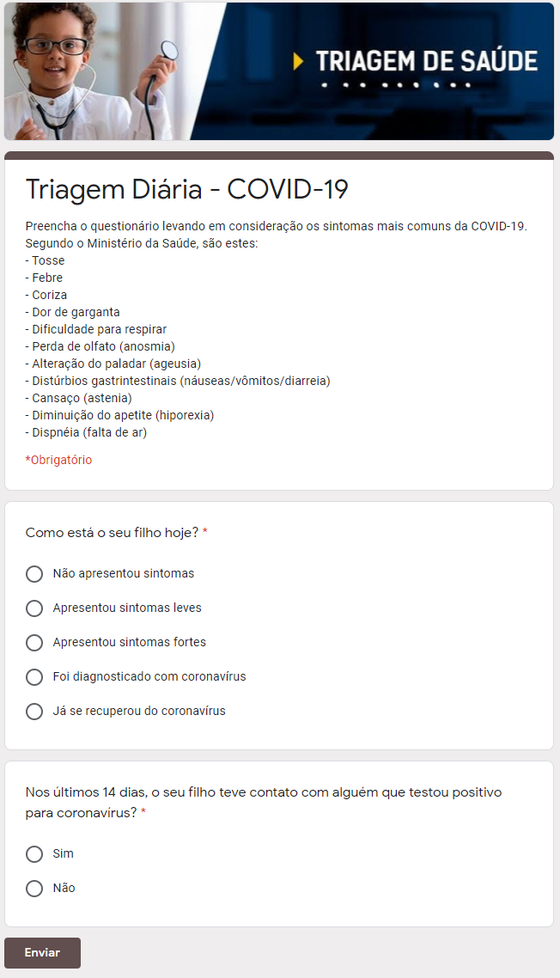Click the "Dificuldade para respirar" symptom line

[x=96, y=329]
